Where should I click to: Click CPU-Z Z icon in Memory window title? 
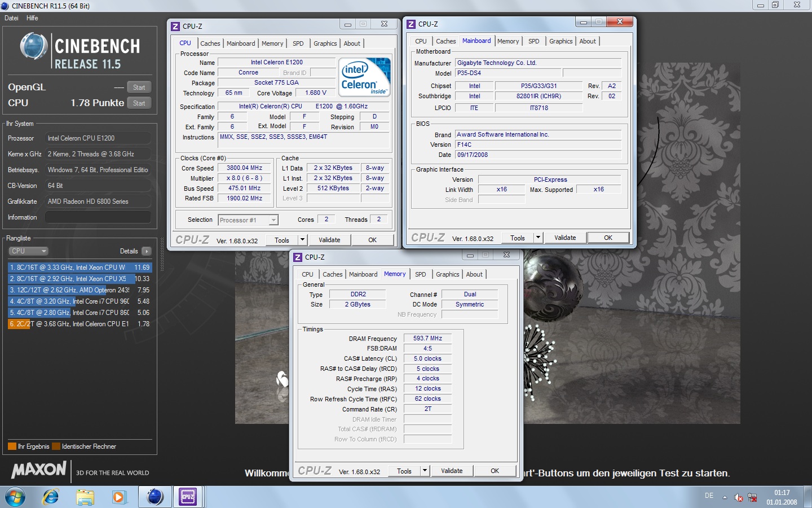(298, 257)
